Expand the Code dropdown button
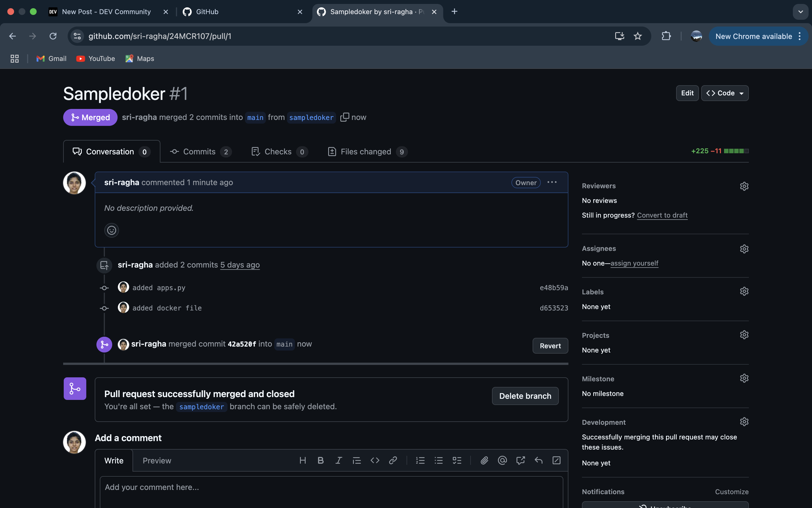Viewport: 812px width, 508px height. click(x=725, y=93)
